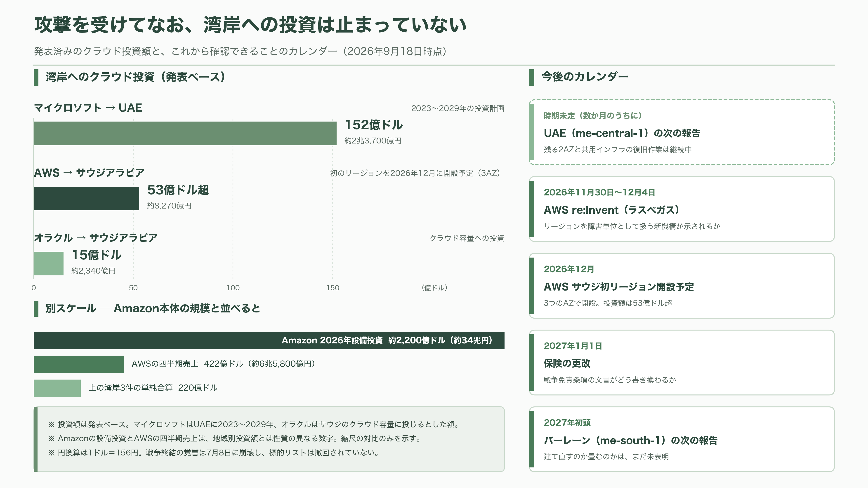Select heading '別スケール — Amazon本体の規模と並べると'
The width and height of the screenshot is (868, 488).
click(x=153, y=308)
